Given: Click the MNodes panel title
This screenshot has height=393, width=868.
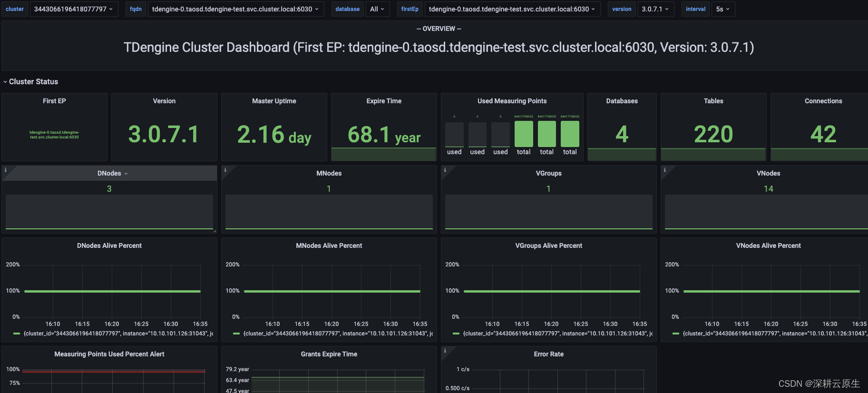Looking at the screenshot, I should pos(329,173).
